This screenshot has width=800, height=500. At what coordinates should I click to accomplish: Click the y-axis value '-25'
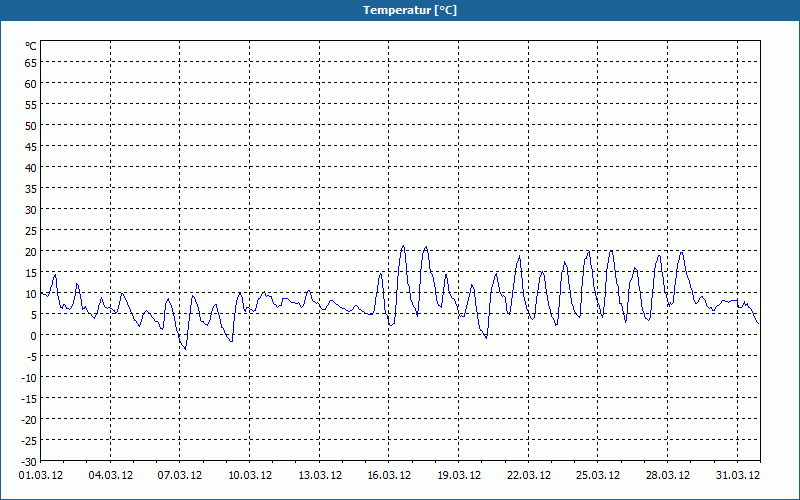pos(29,441)
